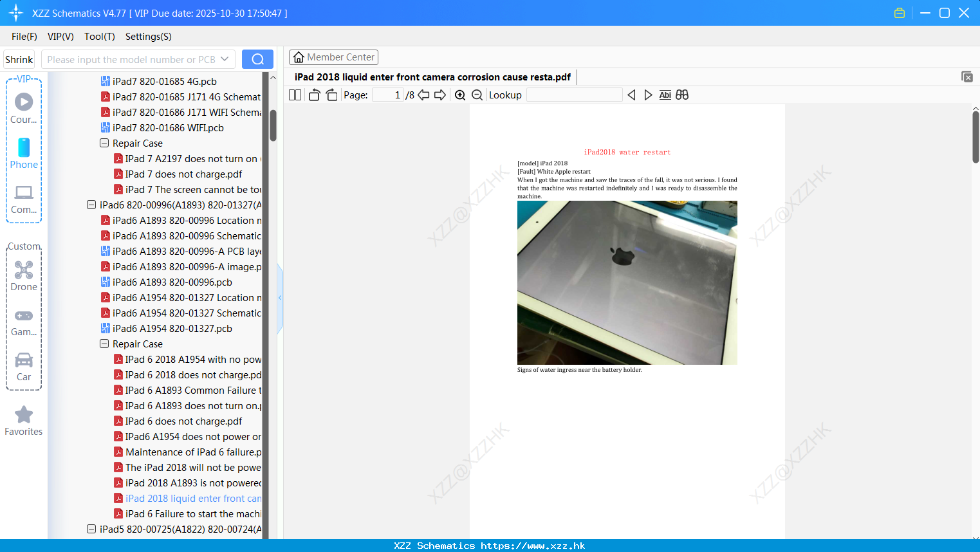Open iPad 7 A2197 does not turn on

pos(187,159)
